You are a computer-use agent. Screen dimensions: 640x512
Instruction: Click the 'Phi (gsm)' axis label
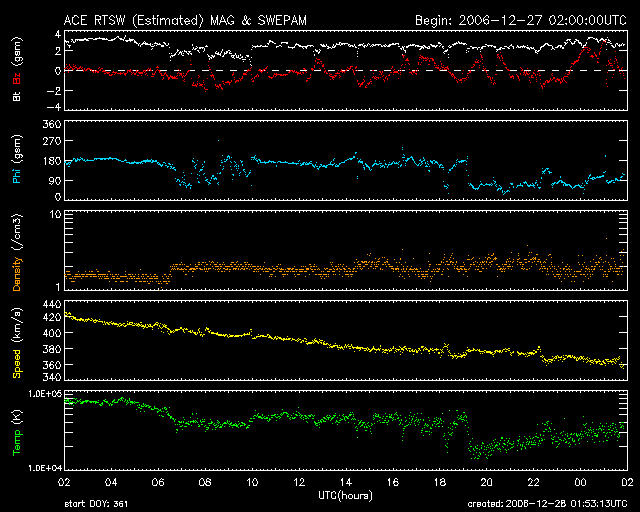[17, 159]
